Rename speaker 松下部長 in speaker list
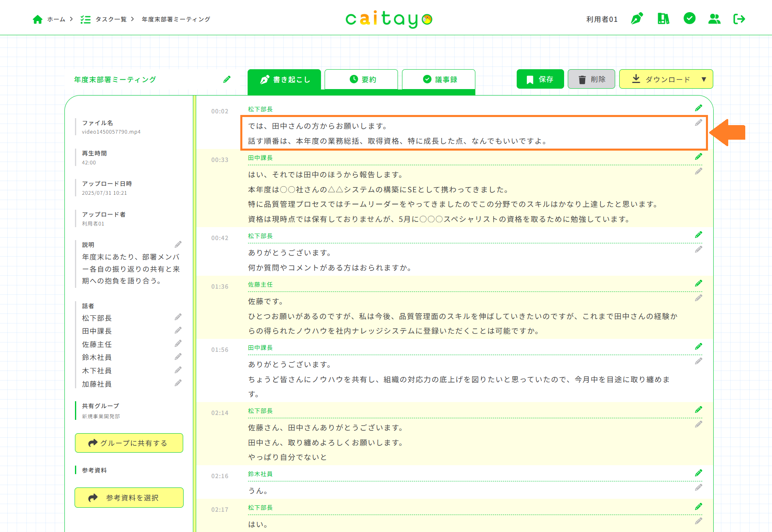This screenshot has height=532, width=772. tap(178, 317)
